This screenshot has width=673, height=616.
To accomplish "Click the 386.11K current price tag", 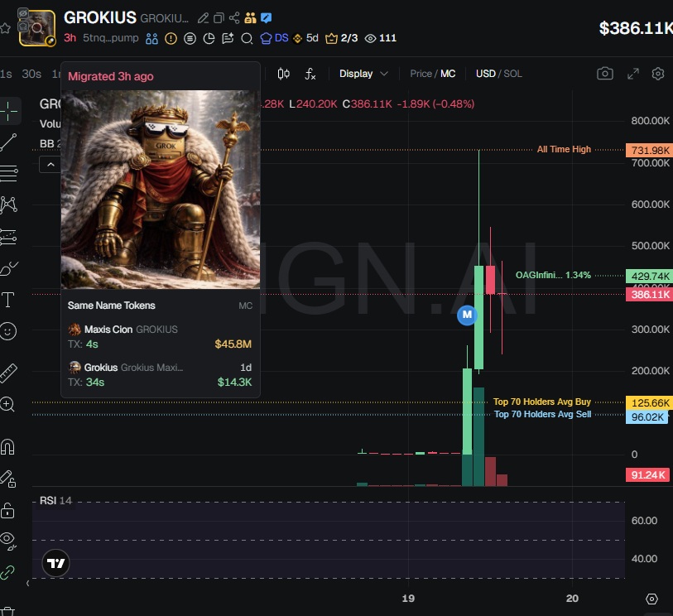I will pos(649,295).
